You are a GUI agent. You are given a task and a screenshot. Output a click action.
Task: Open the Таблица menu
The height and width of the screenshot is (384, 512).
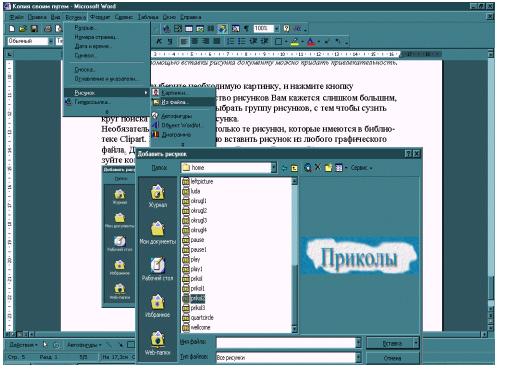pyautogui.click(x=148, y=17)
